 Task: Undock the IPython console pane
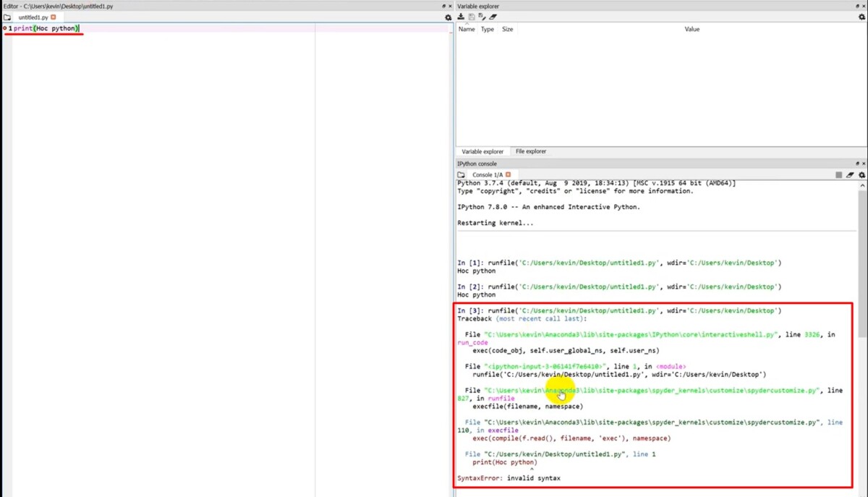tap(857, 163)
